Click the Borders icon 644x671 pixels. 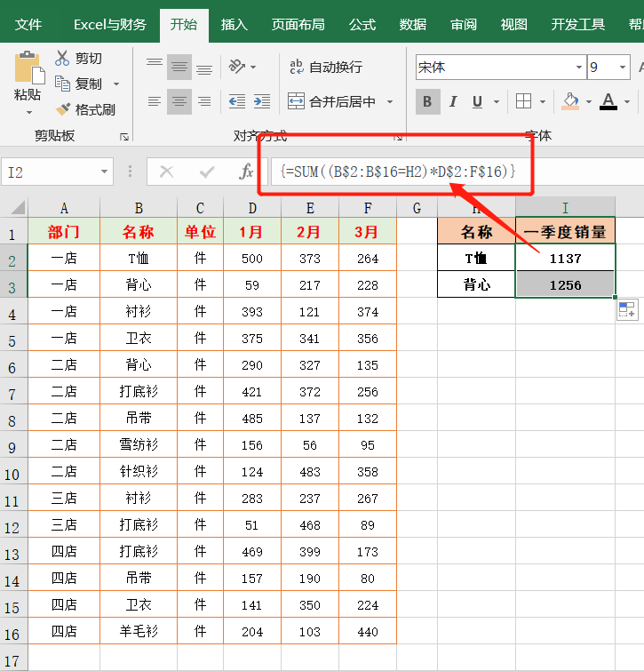click(x=523, y=101)
